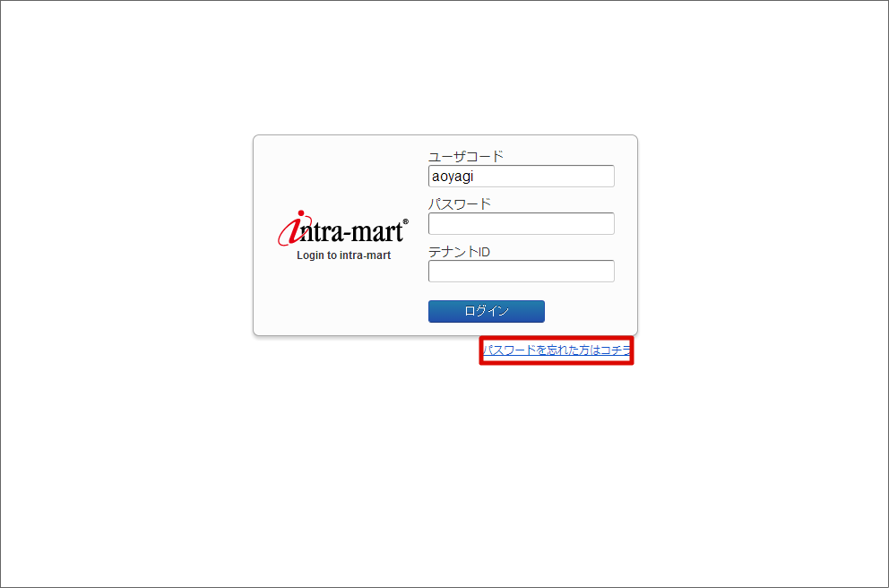889x588 pixels.
Task: Click the テナントID label text
Action: point(459,252)
